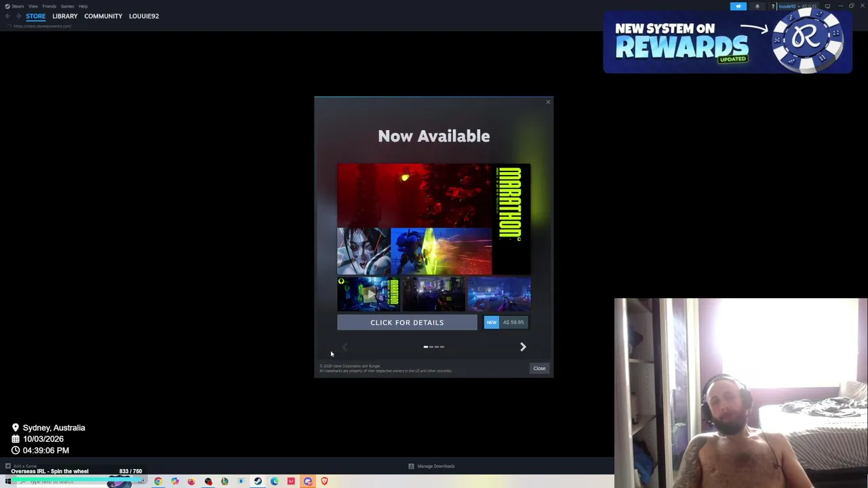Open the Help menu
This screenshot has height=488, width=868.
tap(83, 6)
